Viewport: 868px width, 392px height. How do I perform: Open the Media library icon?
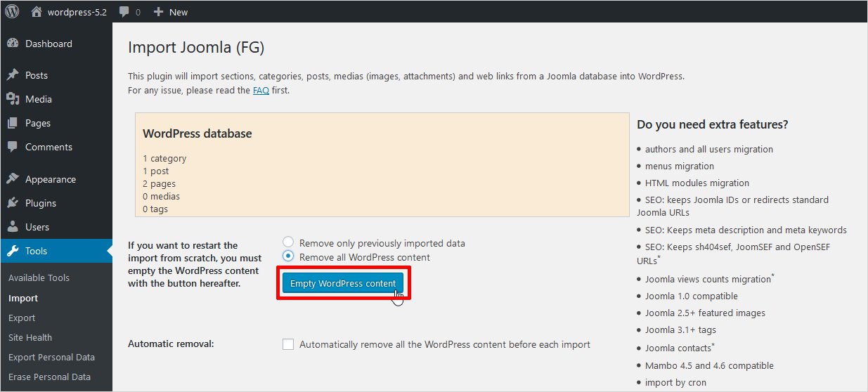(13, 99)
